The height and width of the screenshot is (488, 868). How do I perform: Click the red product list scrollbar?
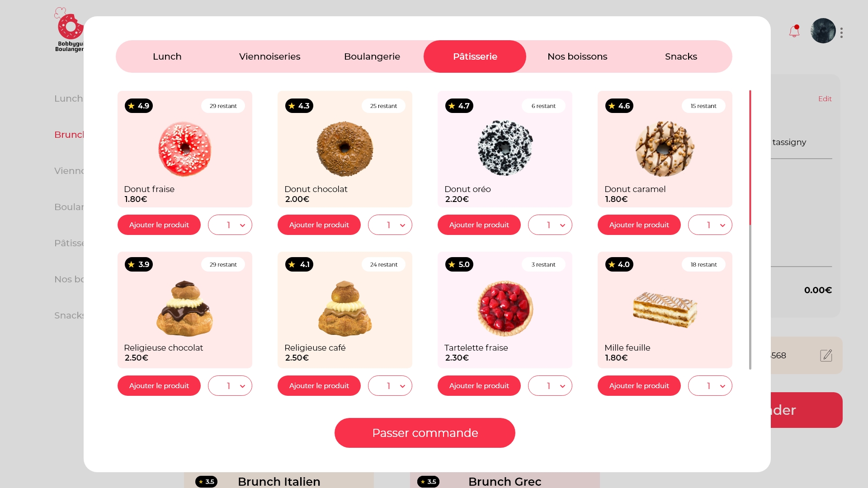point(750,157)
